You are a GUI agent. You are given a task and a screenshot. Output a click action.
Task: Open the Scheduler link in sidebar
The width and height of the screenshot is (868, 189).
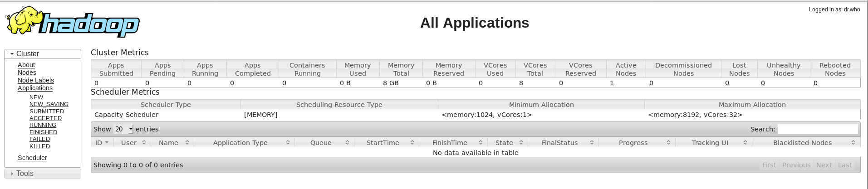coord(32,158)
